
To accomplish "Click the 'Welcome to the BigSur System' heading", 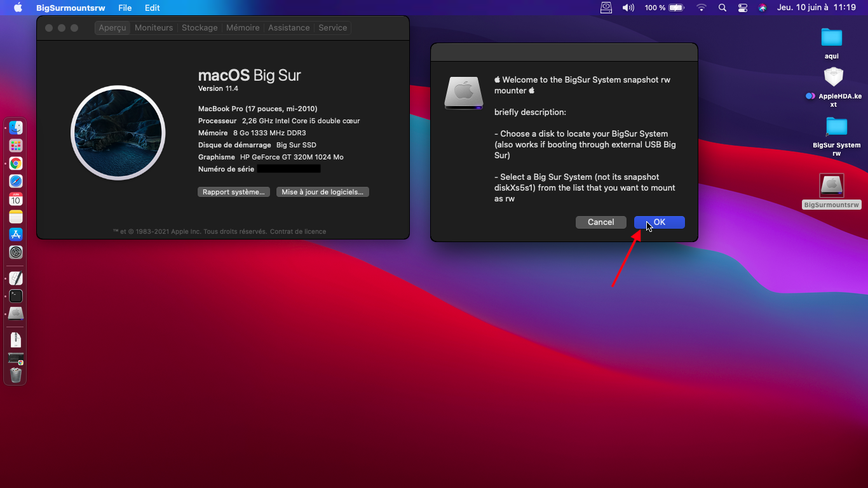I will point(582,85).
